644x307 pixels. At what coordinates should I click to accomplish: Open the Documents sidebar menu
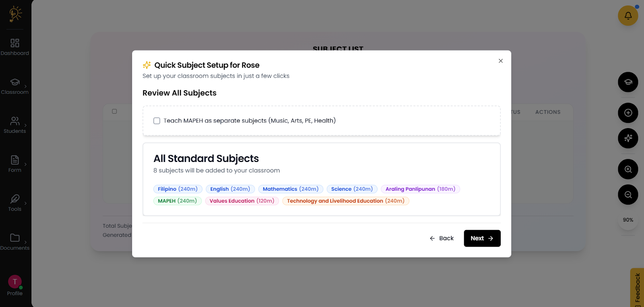pyautogui.click(x=15, y=242)
